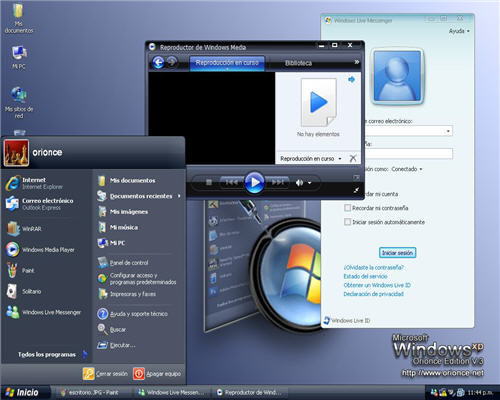Viewport: 500px width, 400px height.
Task: Open Configurar acceso y programas predeterminados
Action: (x=137, y=279)
